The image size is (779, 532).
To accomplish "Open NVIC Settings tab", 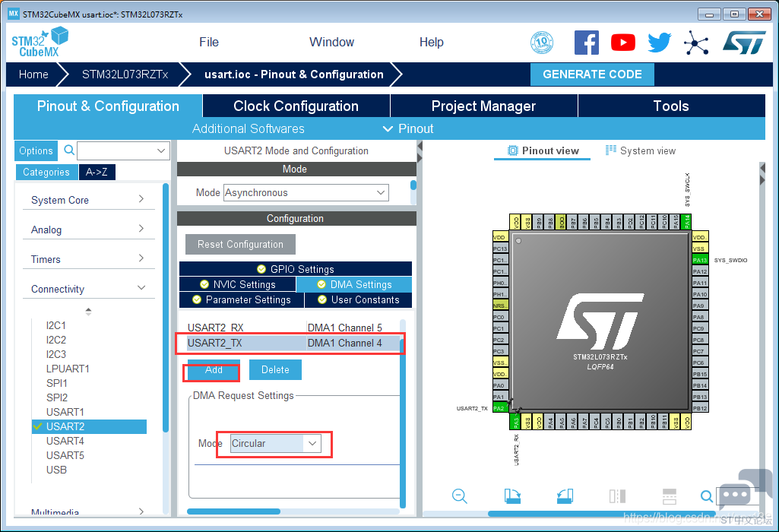I will coord(237,284).
